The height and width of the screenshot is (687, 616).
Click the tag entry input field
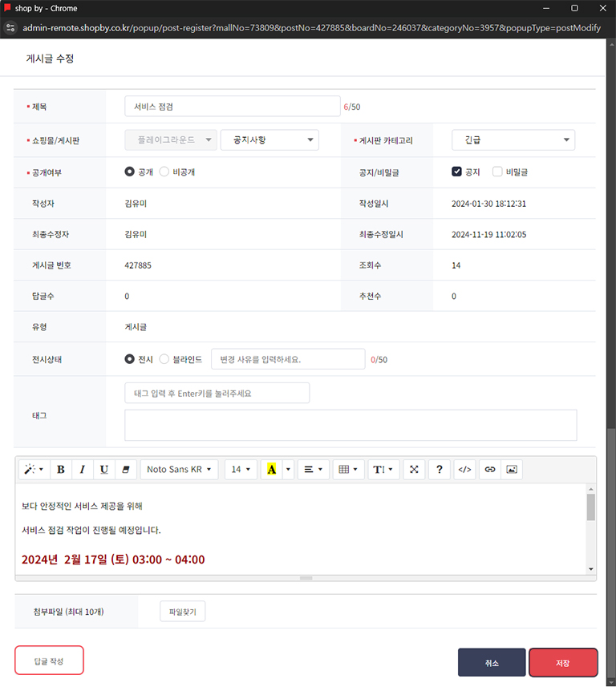[x=217, y=393]
